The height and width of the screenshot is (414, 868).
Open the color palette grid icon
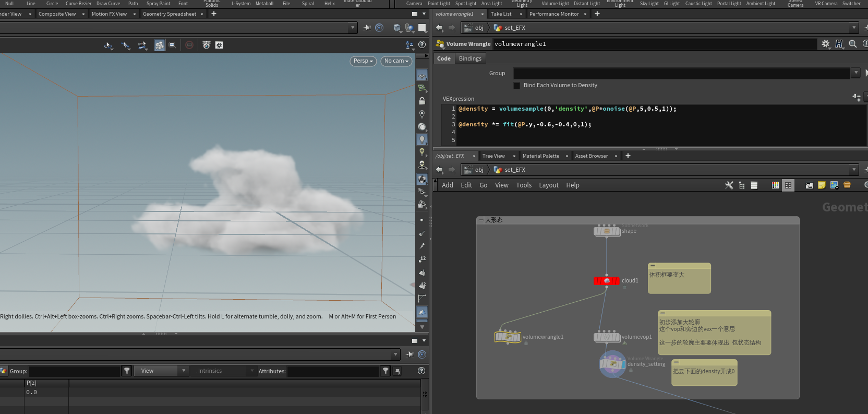[x=775, y=185]
